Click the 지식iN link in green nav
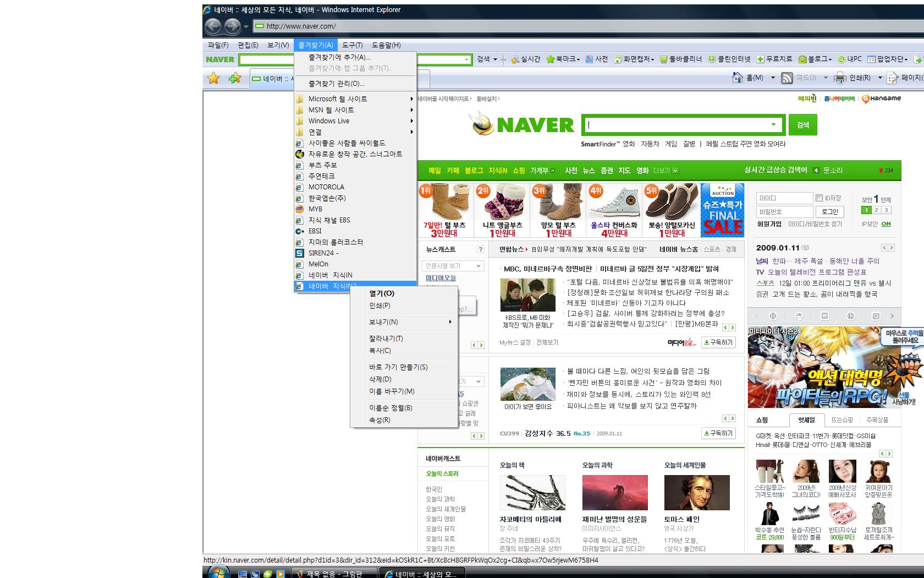The width and height of the screenshot is (924, 578). click(498, 171)
